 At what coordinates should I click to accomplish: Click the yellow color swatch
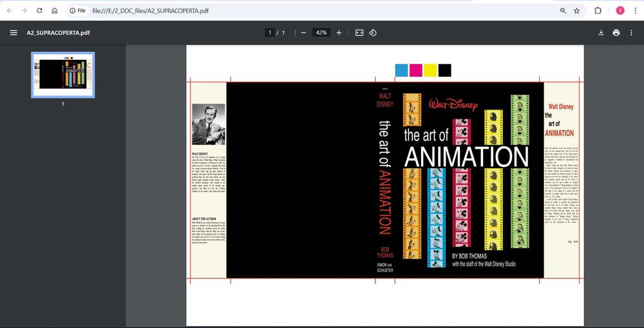pyautogui.click(x=430, y=70)
